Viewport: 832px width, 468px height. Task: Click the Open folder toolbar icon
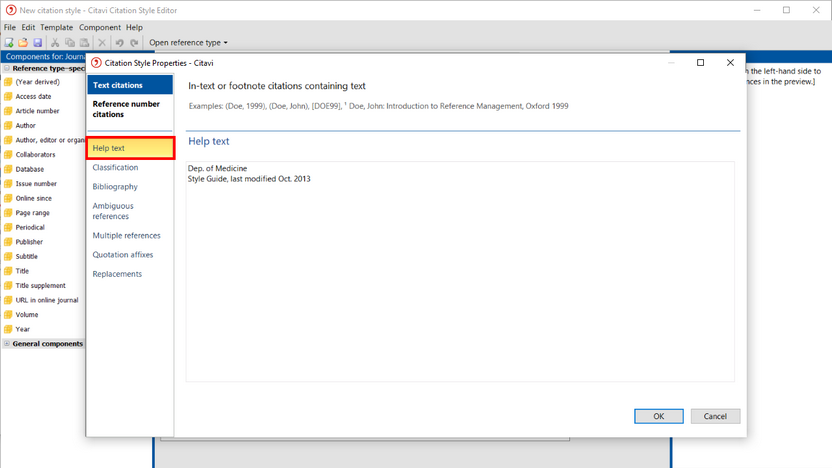(x=23, y=42)
